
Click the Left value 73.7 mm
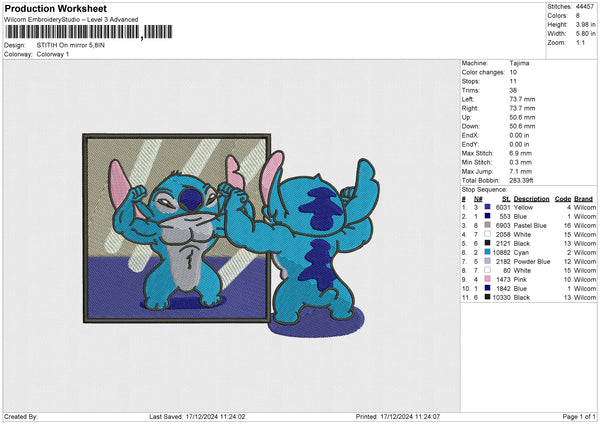click(522, 99)
